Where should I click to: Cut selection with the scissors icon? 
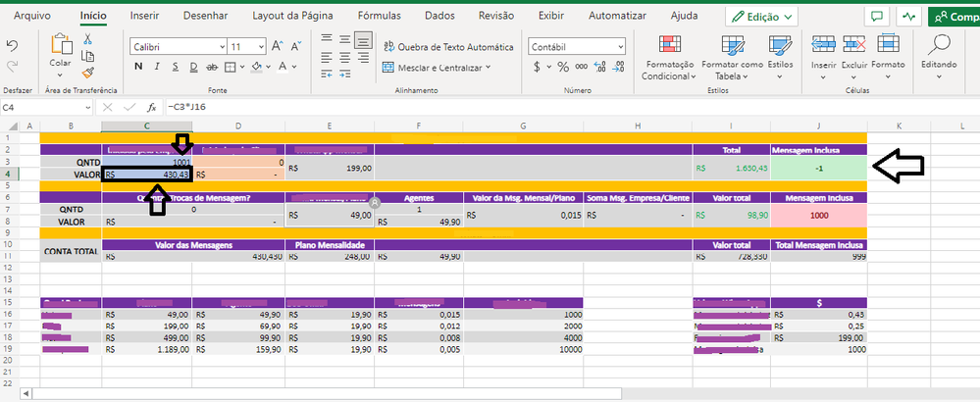click(x=88, y=39)
